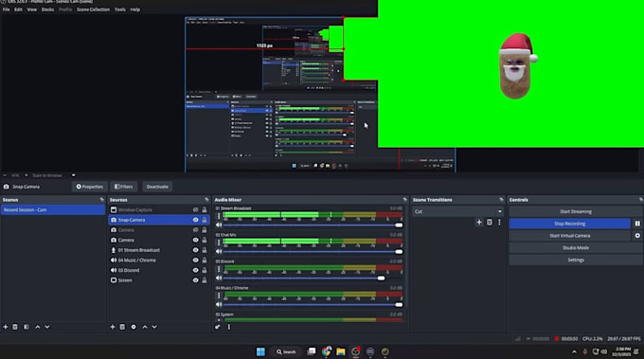Mute the 01 Stream Broadcast speaker icon
The height and width of the screenshot is (359, 644).
point(219,225)
